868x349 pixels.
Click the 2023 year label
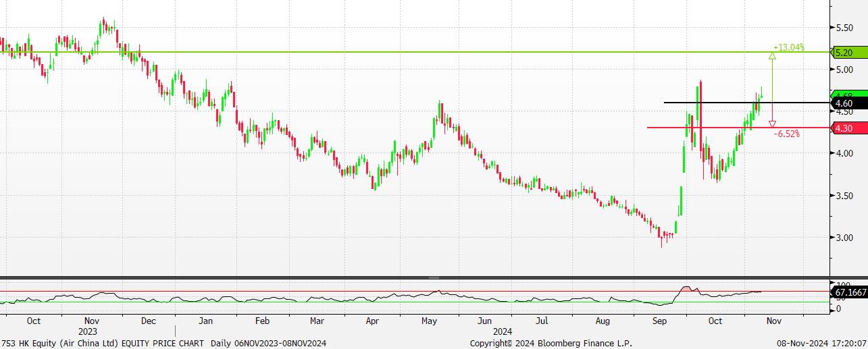tap(88, 331)
